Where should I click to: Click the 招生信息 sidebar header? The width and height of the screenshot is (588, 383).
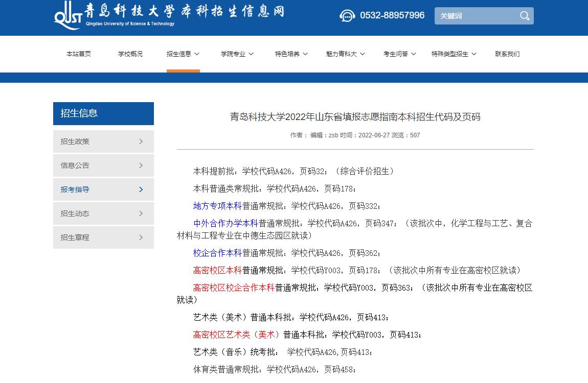coord(103,113)
